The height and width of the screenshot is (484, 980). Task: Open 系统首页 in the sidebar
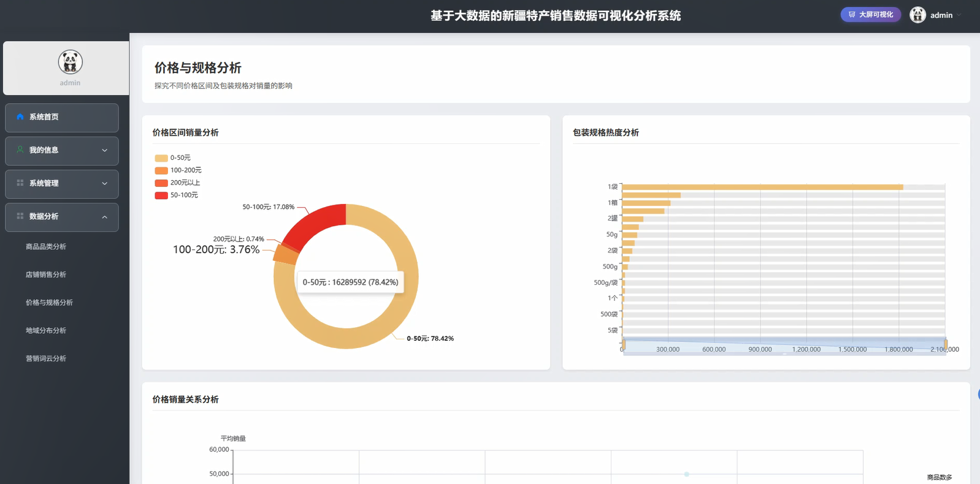click(x=62, y=118)
